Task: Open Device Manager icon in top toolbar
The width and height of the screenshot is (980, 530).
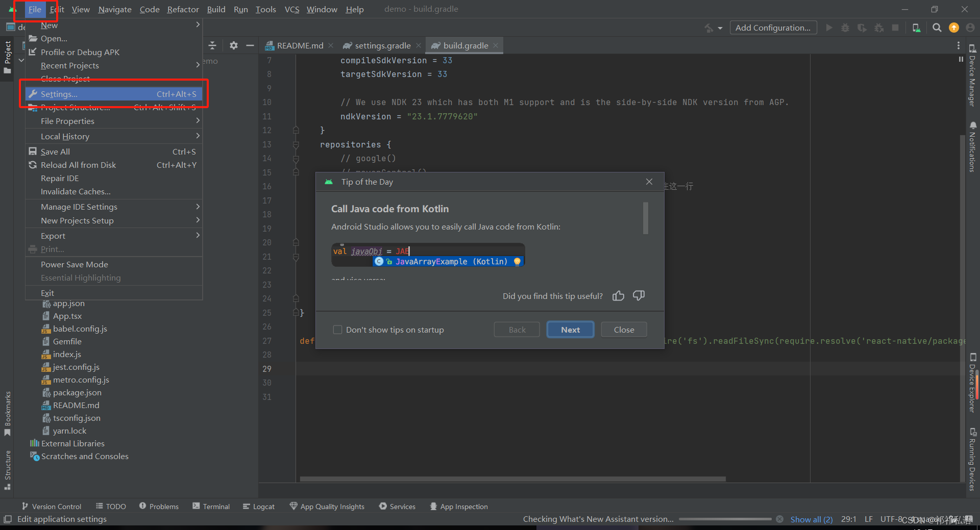Action: tap(916, 28)
